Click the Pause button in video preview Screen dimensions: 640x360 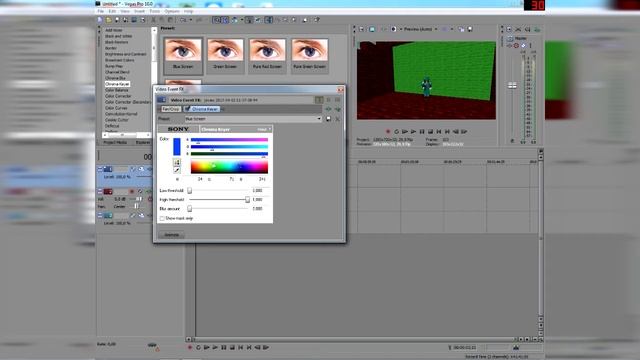click(x=422, y=131)
